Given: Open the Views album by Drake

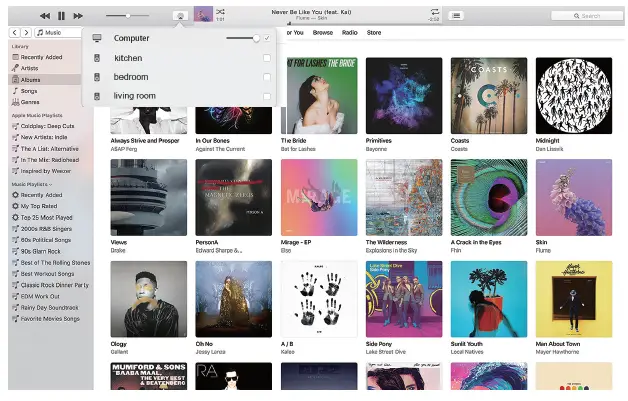Looking at the screenshot, I should (149, 197).
